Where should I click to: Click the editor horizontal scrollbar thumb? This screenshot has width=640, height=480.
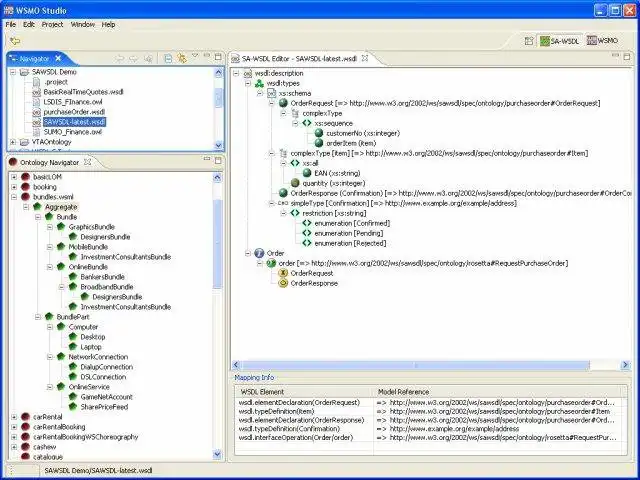(x=416, y=365)
